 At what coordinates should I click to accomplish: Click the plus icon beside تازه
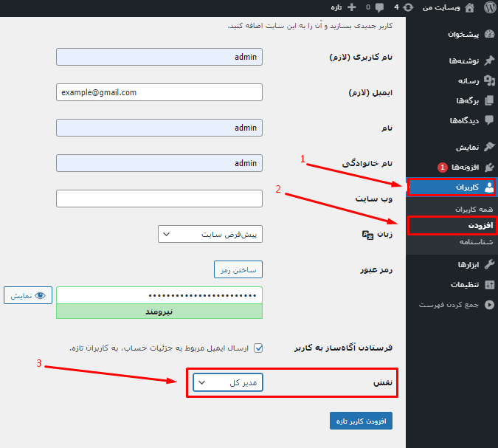click(352, 7)
